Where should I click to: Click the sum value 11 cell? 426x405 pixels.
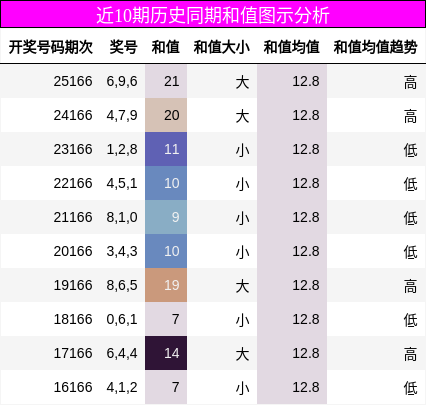[x=166, y=149]
